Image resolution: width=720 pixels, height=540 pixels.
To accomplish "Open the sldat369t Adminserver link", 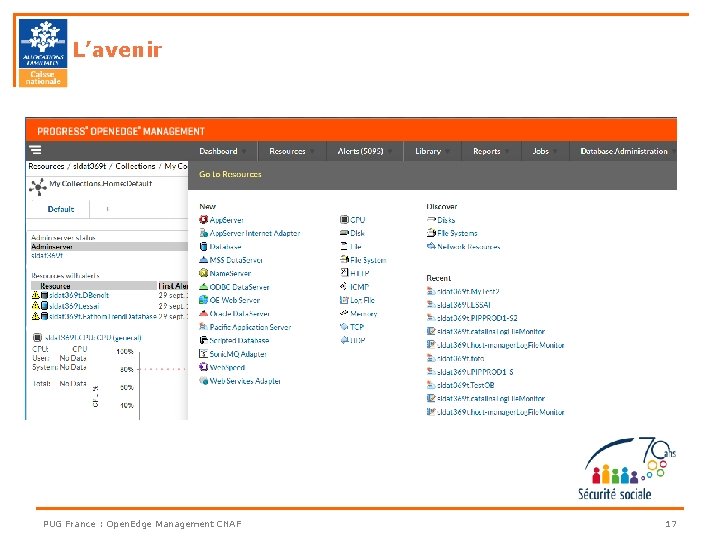I will click(47, 255).
